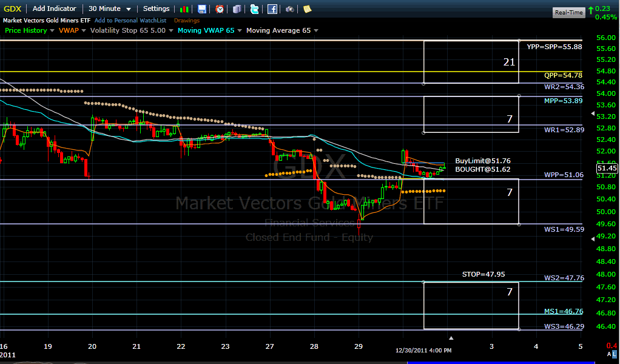Click the 12/30/2011 4:00 PM date label

423,350
